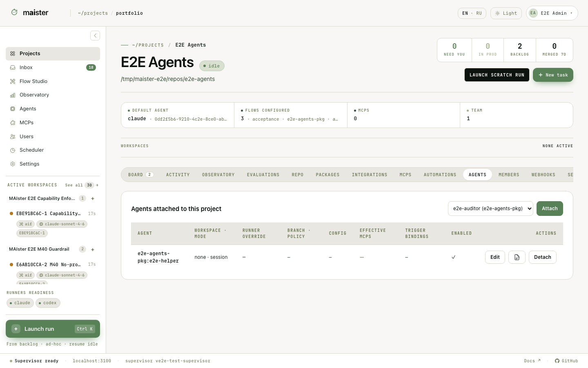Viewport: 588px width, 368px height.
Task: Click the maister logo icon
Action: [x=14, y=12]
